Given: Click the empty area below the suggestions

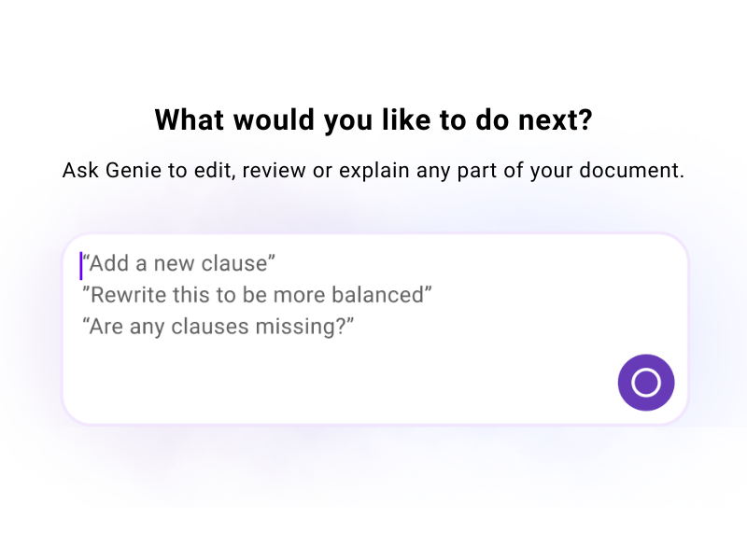Looking at the screenshot, I should point(327,383).
